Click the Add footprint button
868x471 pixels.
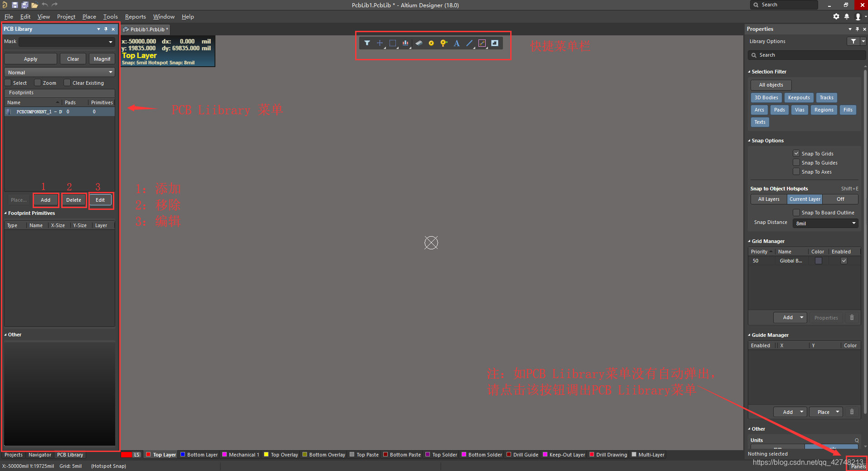click(x=46, y=200)
